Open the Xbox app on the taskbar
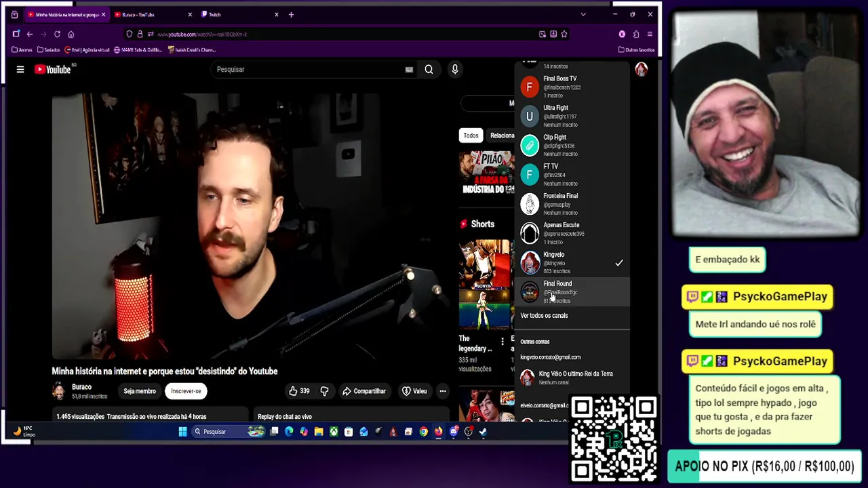868x488 pixels. (x=334, y=431)
